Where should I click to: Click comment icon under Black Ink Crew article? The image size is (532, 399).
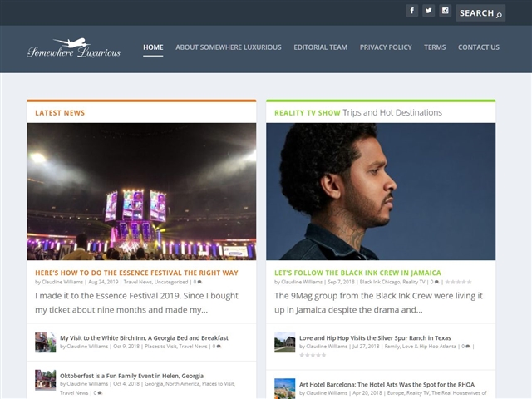pyautogui.click(x=436, y=282)
